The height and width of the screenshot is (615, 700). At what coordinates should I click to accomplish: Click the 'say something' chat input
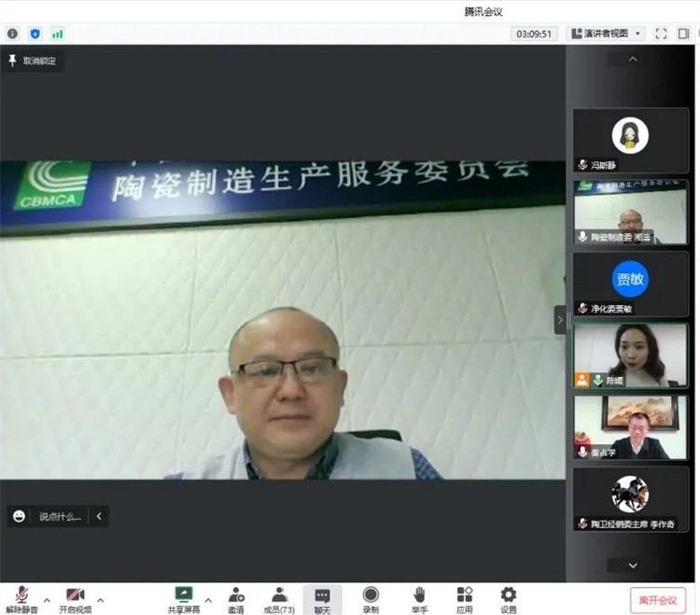[60, 517]
